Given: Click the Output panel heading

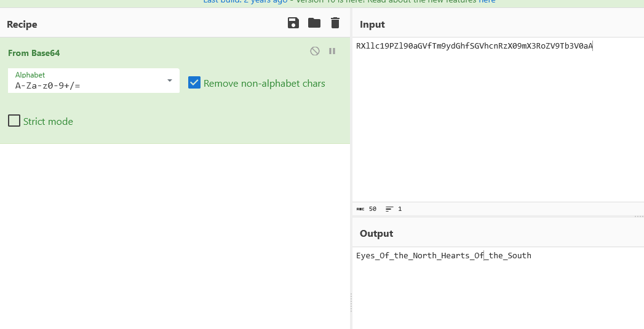Looking at the screenshot, I should pyautogui.click(x=376, y=234).
